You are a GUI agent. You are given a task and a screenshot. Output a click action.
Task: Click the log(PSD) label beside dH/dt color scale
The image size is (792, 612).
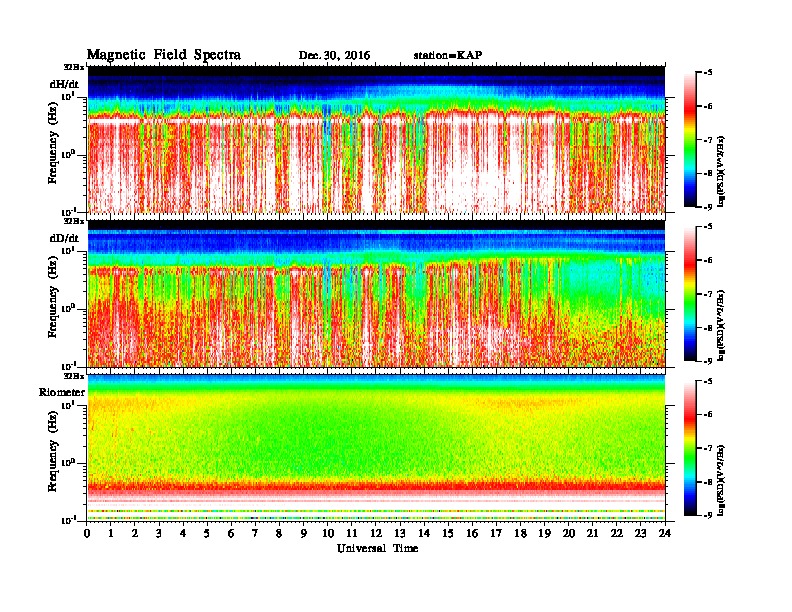[x=722, y=171]
